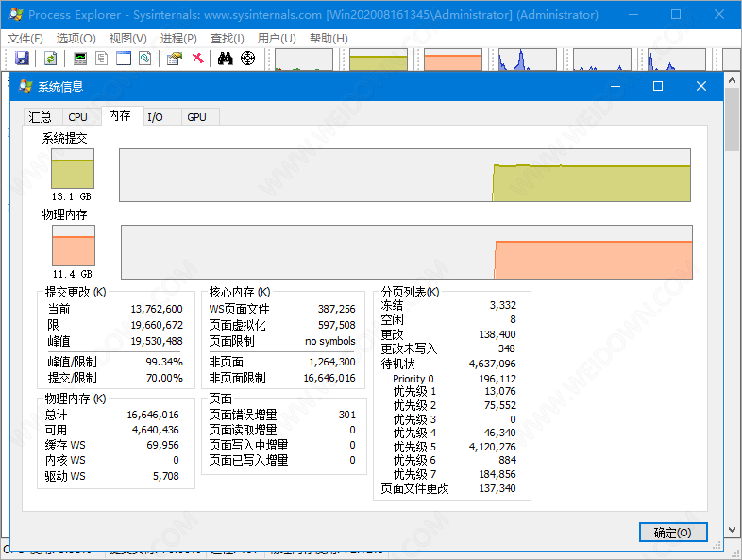
Task: Click the toolbar yellow commit mini graph
Action: 379,59
